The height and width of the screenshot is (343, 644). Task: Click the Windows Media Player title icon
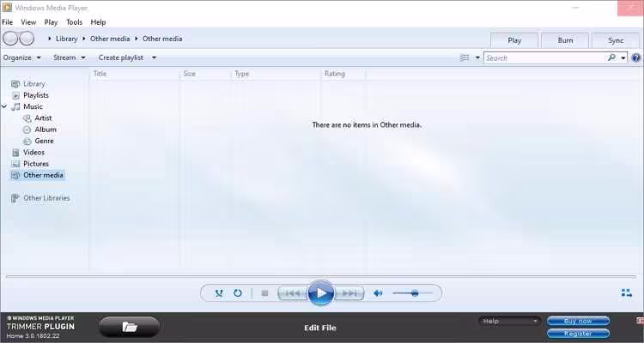pos(7,8)
